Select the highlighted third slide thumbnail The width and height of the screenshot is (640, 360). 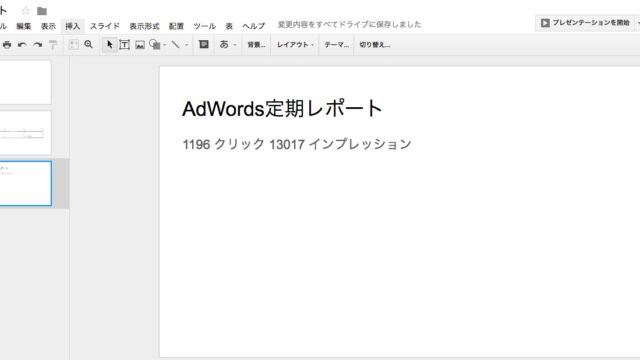[x=25, y=183]
